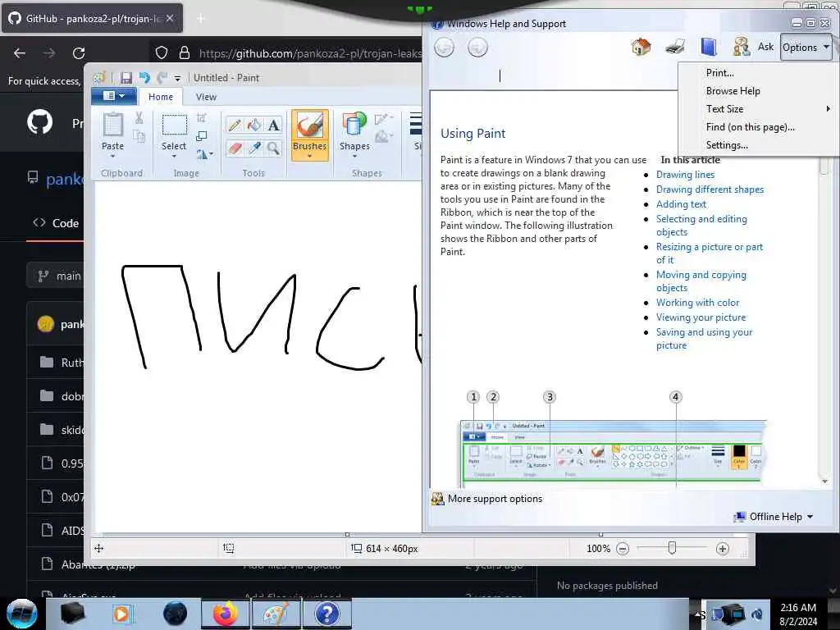The width and height of the screenshot is (840, 630).
Task: Open the Working with color link
Action: tap(697, 303)
